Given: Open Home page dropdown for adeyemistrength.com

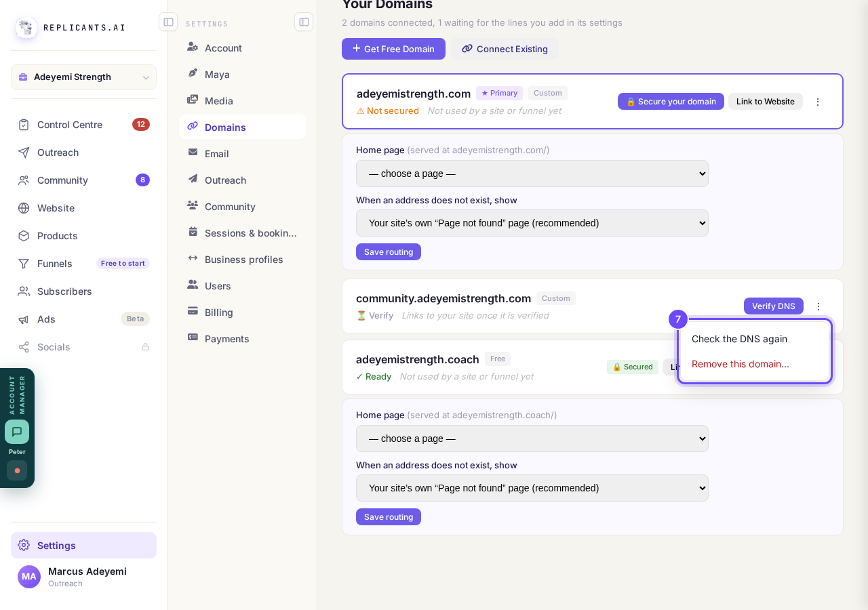Looking at the screenshot, I should [532, 174].
